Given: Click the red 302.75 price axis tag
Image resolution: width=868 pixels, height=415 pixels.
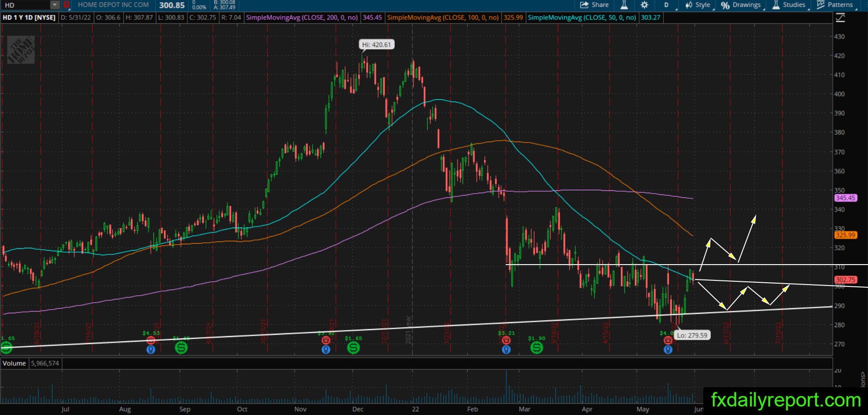Looking at the screenshot, I should [x=845, y=280].
